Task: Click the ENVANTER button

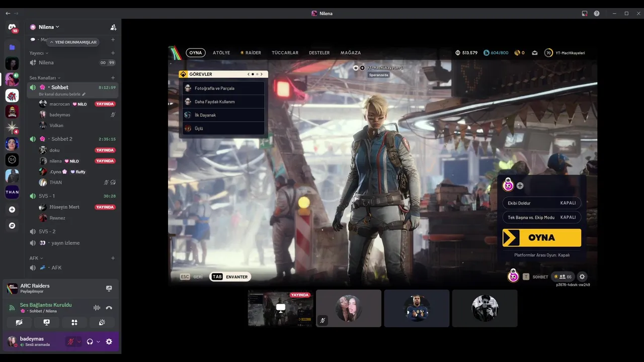Action: 230,277
